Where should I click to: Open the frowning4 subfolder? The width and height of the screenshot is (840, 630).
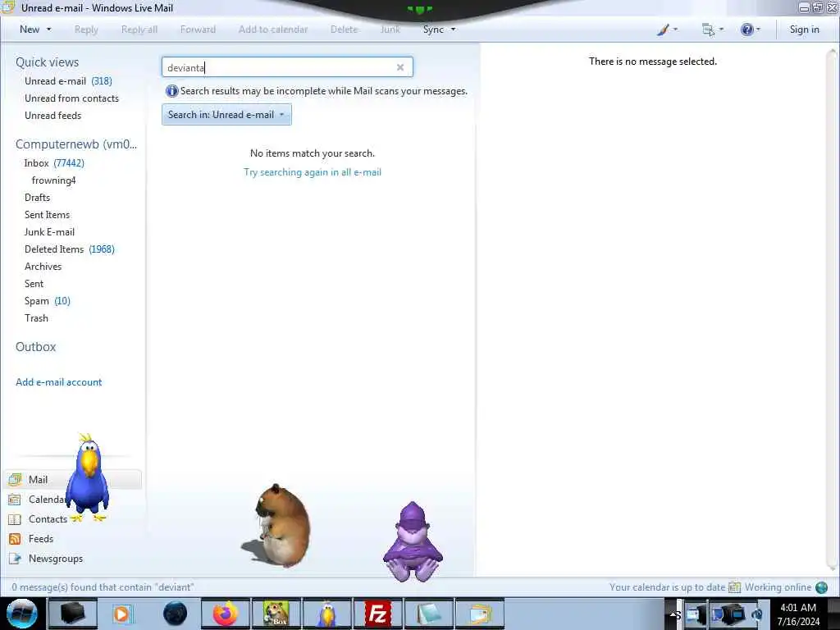tap(53, 180)
